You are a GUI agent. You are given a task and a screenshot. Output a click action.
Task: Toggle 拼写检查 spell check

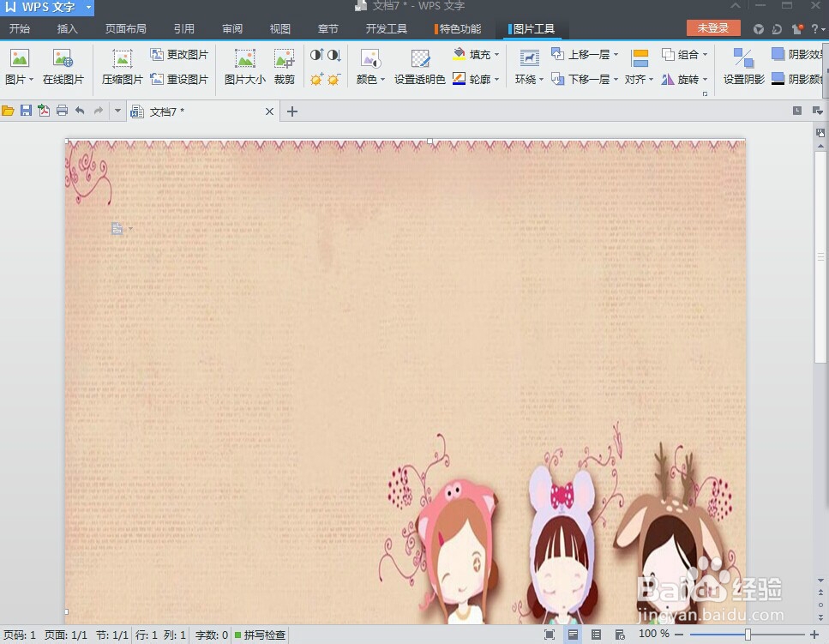click(260, 635)
